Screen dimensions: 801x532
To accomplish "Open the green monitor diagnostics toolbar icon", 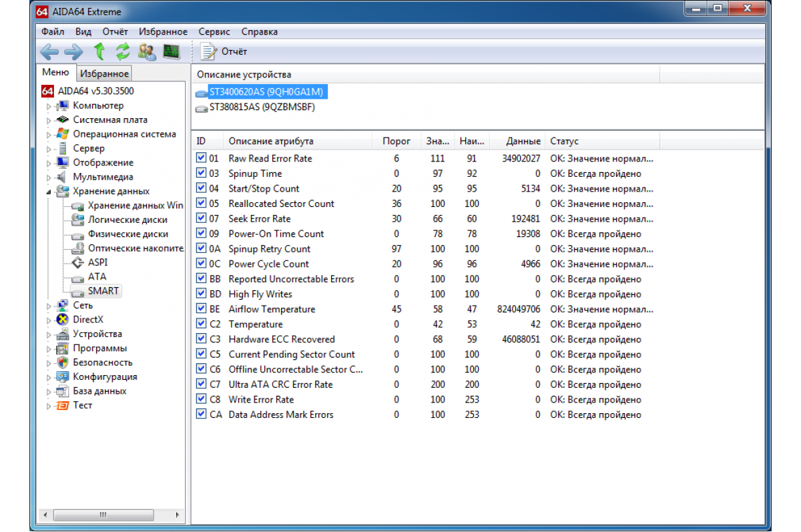I will pyautogui.click(x=172, y=51).
